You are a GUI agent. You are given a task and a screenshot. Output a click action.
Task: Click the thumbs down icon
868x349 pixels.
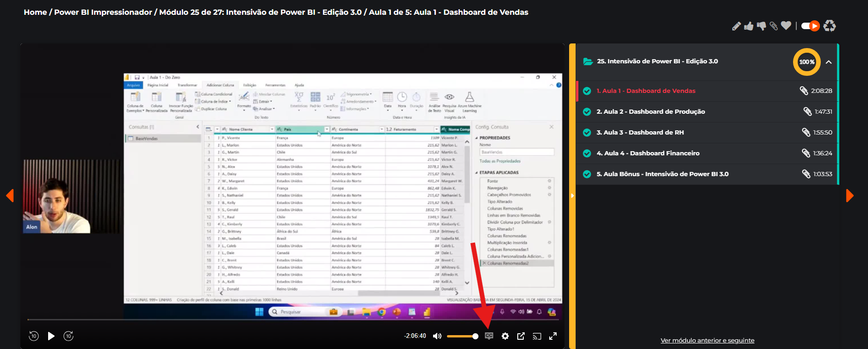point(761,26)
